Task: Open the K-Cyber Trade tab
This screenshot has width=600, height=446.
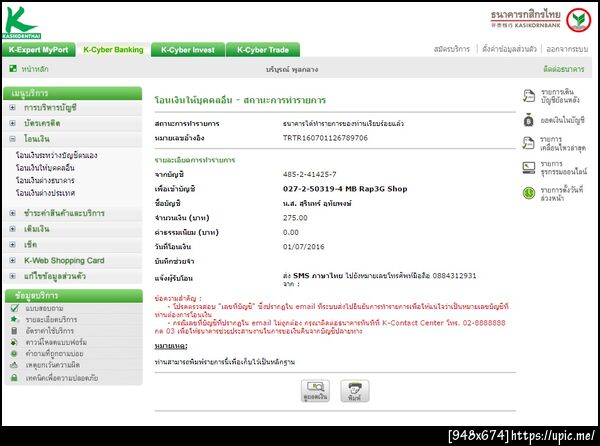Action: [263, 50]
